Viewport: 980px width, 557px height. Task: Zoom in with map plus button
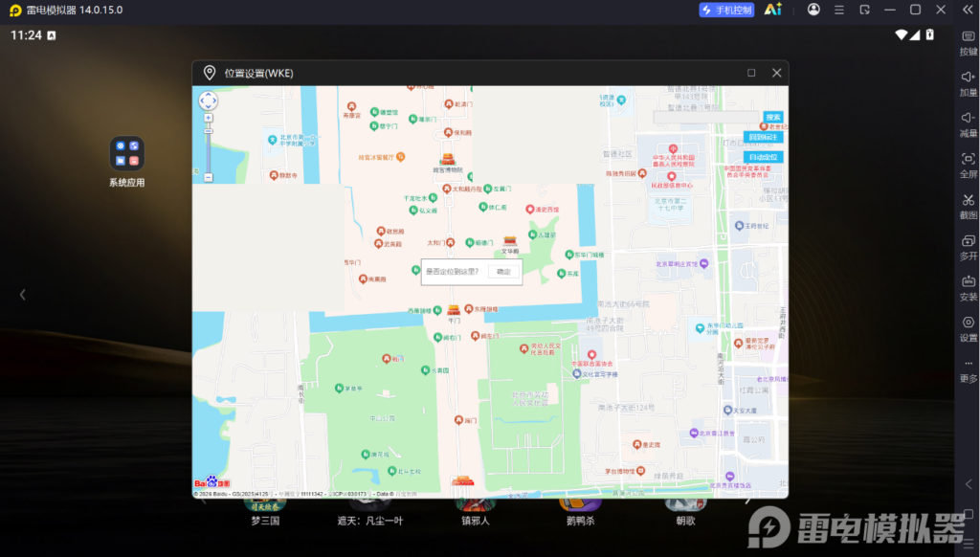pos(208,118)
